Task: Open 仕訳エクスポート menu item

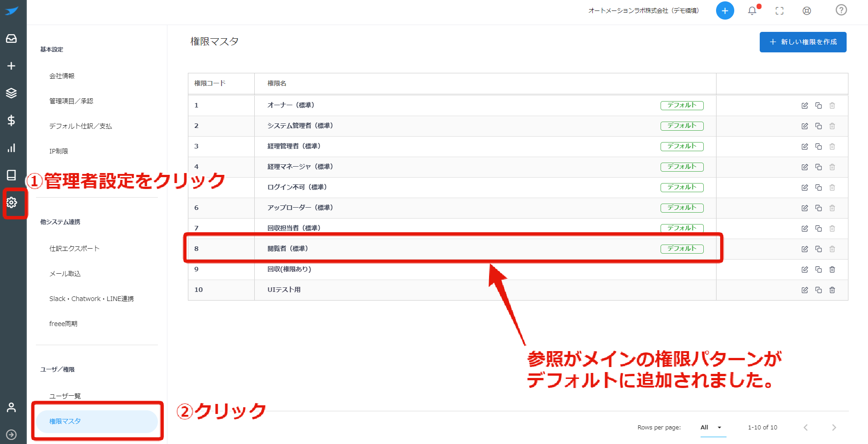Action: pos(74,249)
